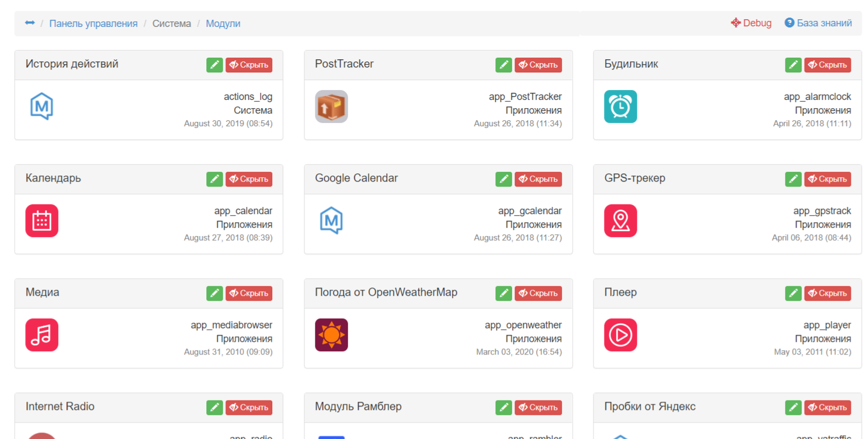Click the GPS-трекер location pin icon
Screen dimensions: 868x439
pyautogui.click(x=621, y=221)
